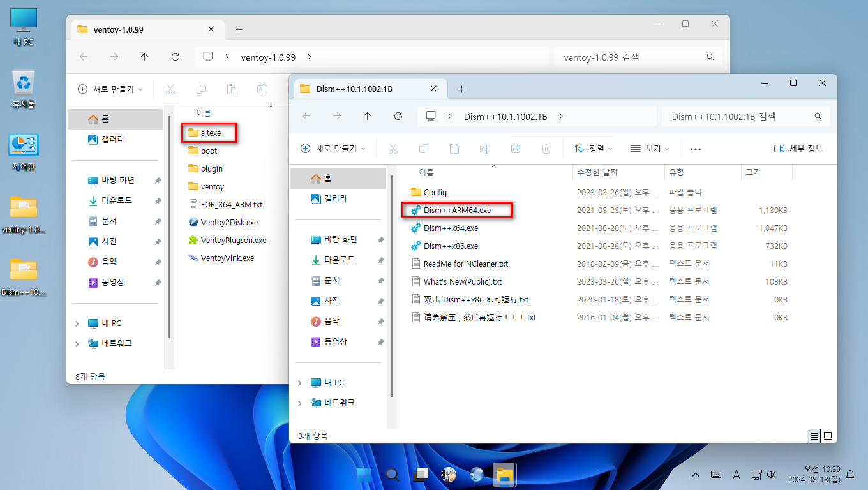Image resolution: width=868 pixels, height=490 pixels.
Task: Select FOR_X64_ARM.txt file
Action: click(226, 205)
